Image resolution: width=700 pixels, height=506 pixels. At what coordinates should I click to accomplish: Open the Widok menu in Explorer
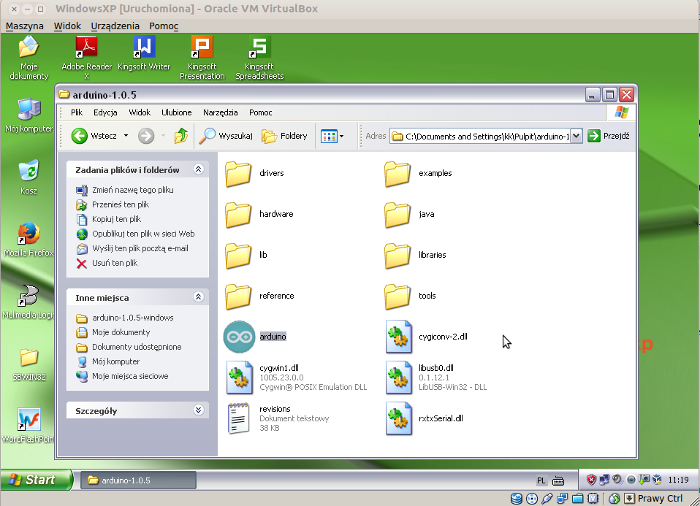tap(140, 113)
